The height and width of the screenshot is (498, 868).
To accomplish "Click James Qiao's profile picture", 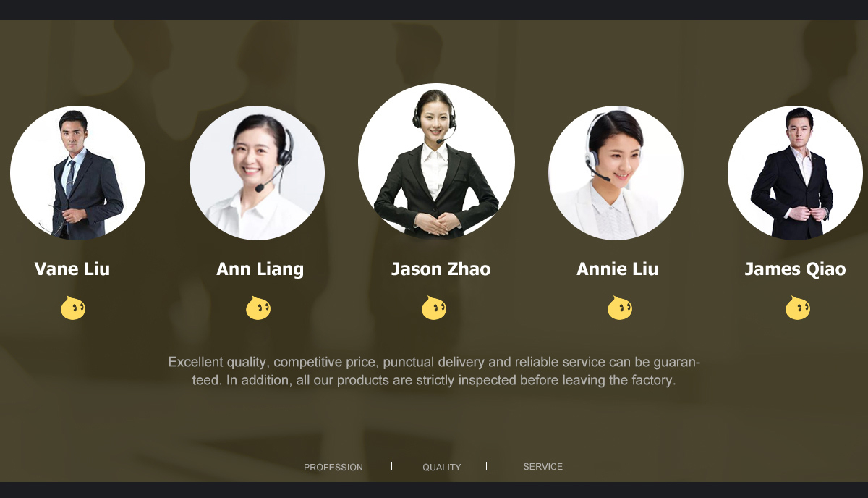I will [795, 173].
